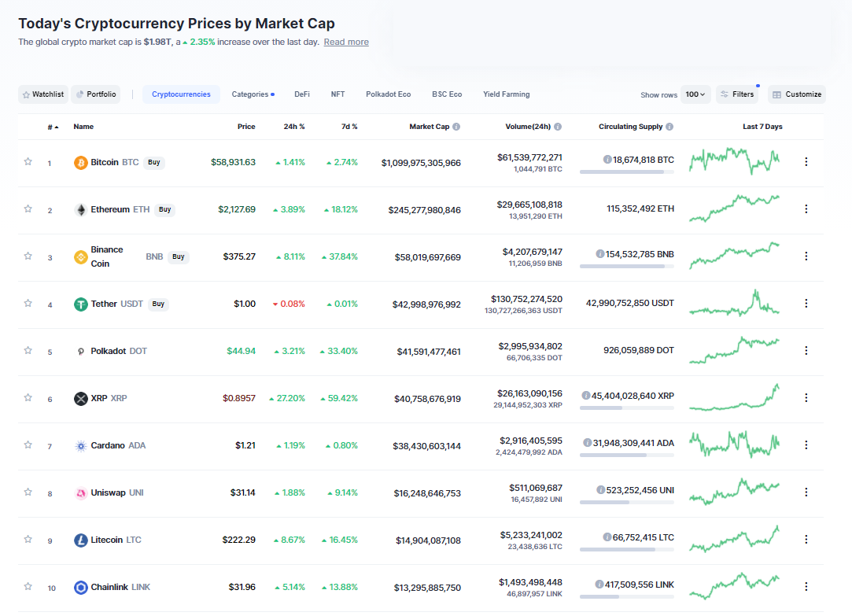This screenshot has width=852, height=616.
Task: Star XRP to add to watchlist
Action: coord(28,397)
